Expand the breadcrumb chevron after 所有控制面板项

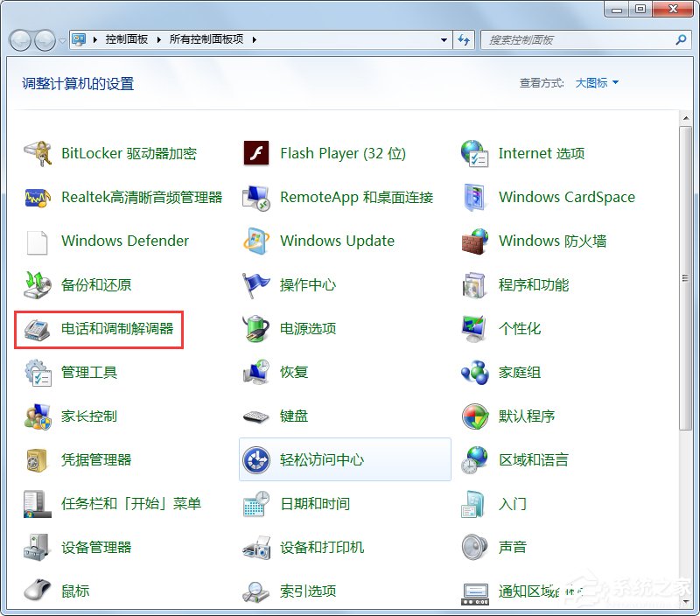[x=252, y=39]
